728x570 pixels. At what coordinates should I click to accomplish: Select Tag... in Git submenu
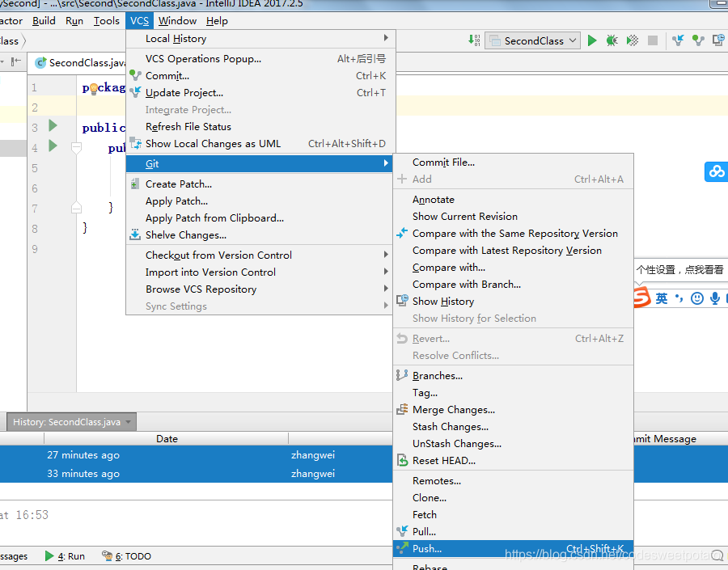[513, 393]
